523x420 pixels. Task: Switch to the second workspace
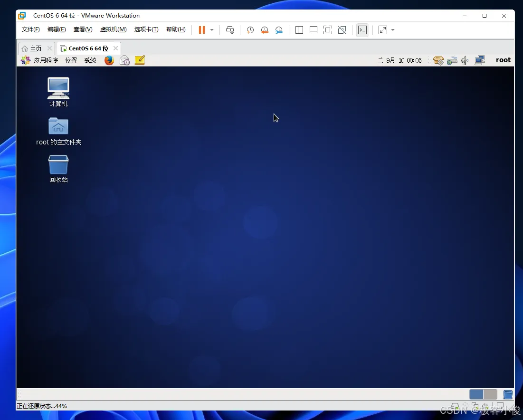coord(490,394)
